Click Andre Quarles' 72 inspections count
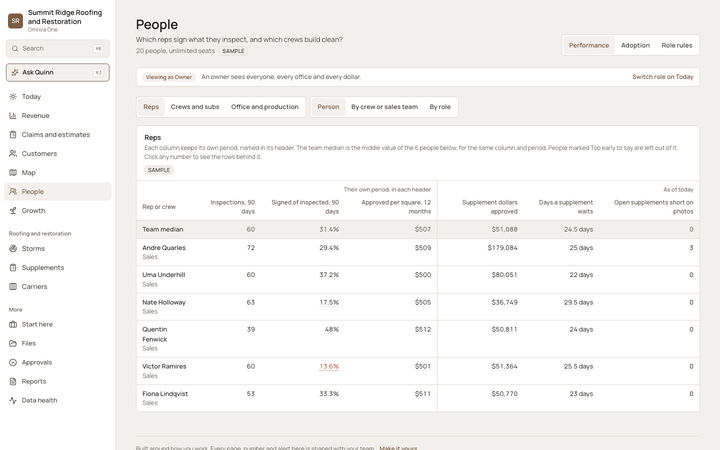The height and width of the screenshot is (450, 720). (x=251, y=248)
